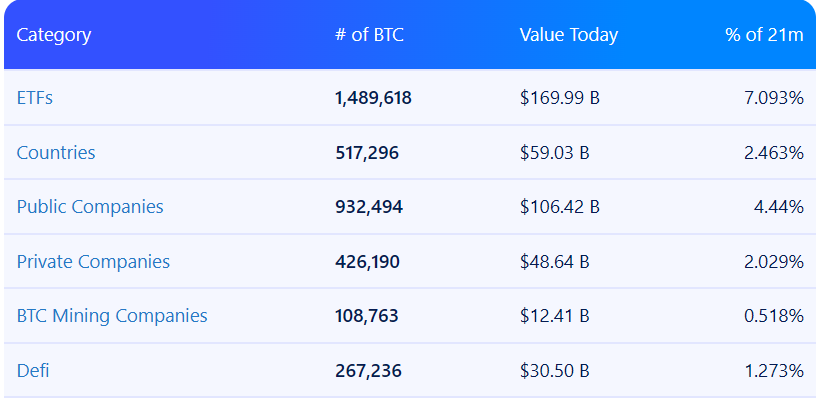Click the 7.093% ETFs percentage

pyautogui.click(x=773, y=98)
